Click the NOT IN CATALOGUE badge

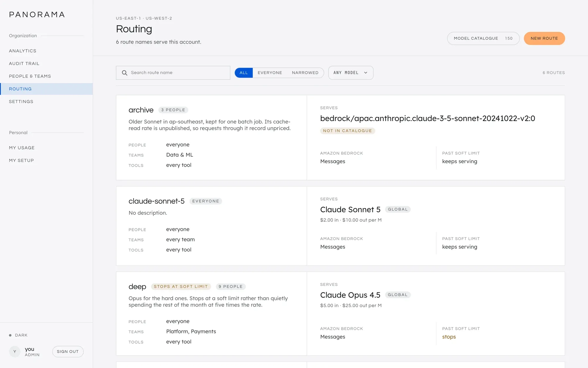coord(348,131)
